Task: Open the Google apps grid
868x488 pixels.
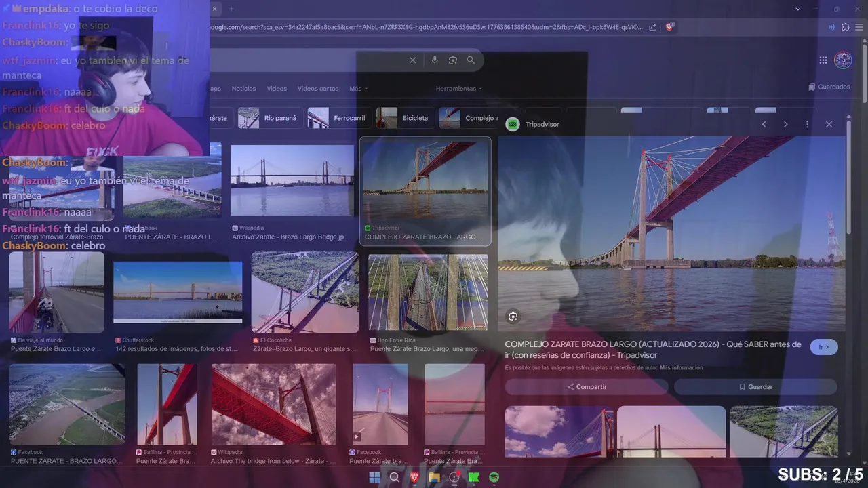Action: (823, 60)
